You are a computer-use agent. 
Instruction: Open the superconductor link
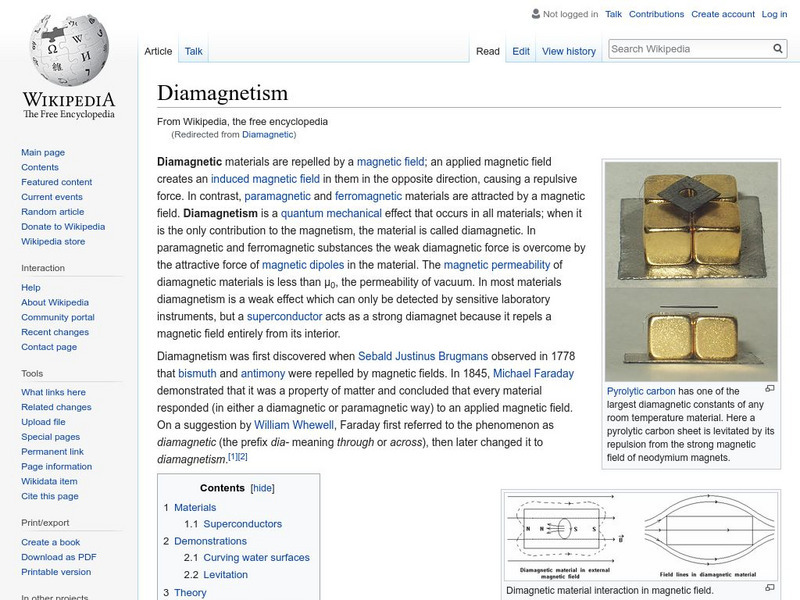pyautogui.click(x=285, y=316)
